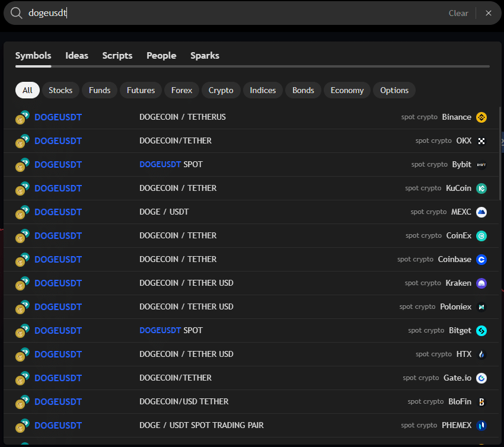Select 'DOGECOIN/USD TETHER' description text
This screenshot has width=504, height=447.
pos(184,402)
